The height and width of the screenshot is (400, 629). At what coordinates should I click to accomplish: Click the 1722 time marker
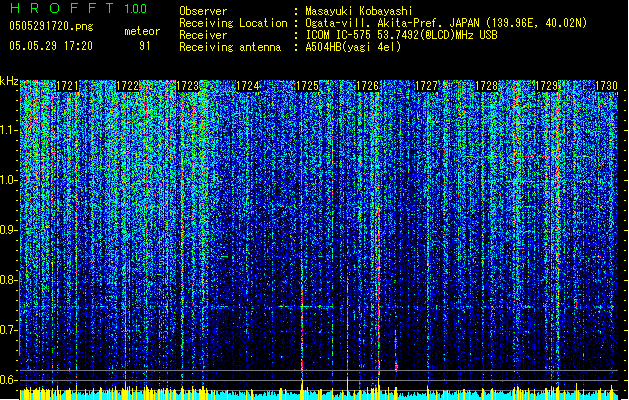coord(127,86)
